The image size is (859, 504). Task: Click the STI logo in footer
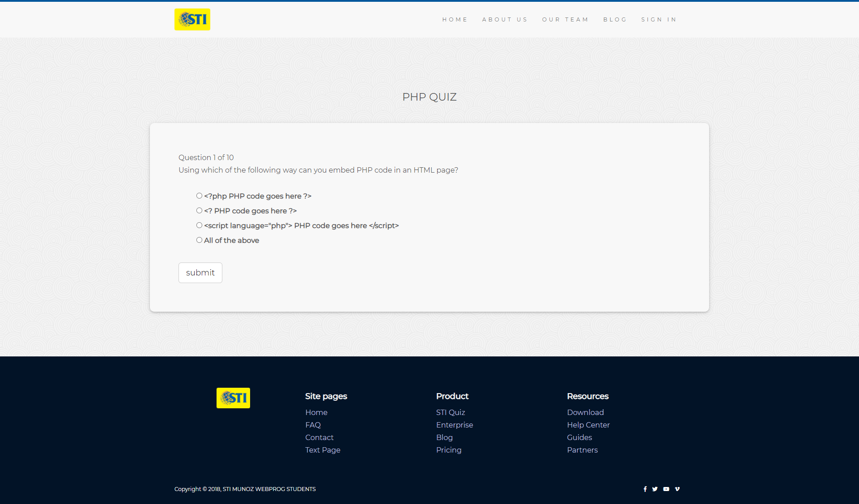[233, 398]
